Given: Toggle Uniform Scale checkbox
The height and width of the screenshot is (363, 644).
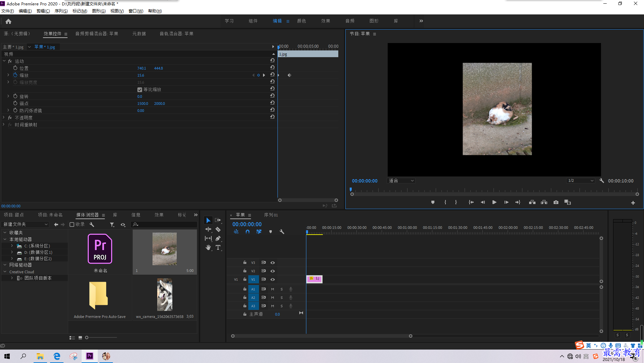Looking at the screenshot, I should tap(140, 90).
